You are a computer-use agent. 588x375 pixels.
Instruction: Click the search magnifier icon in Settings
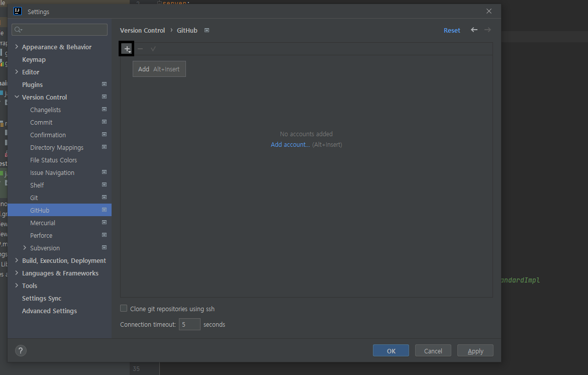tap(19, 30)
